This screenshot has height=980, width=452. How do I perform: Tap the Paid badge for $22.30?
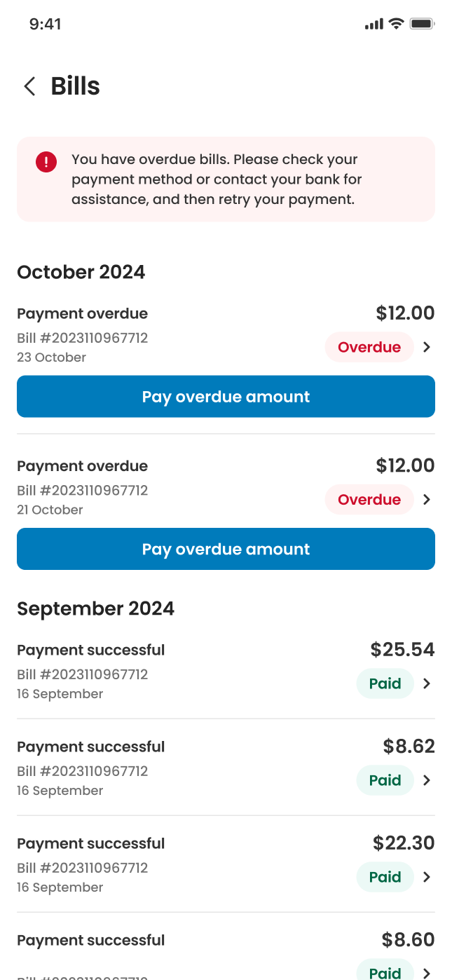pos(385,877)
